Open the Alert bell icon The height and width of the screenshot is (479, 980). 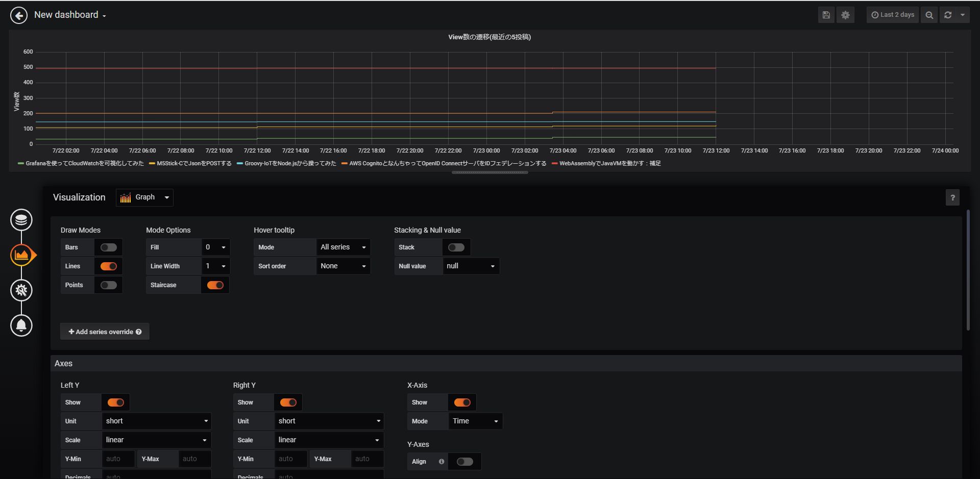tap(21, 325)
